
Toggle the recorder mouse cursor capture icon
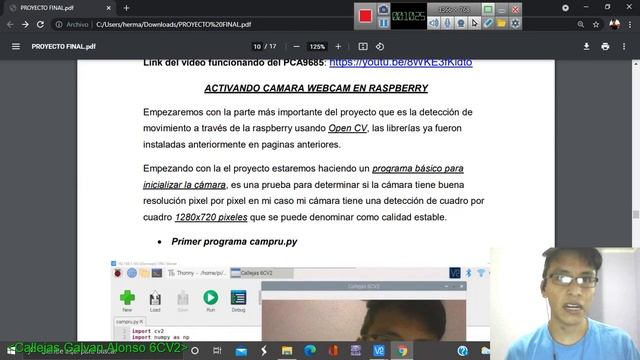click(474, 23)
